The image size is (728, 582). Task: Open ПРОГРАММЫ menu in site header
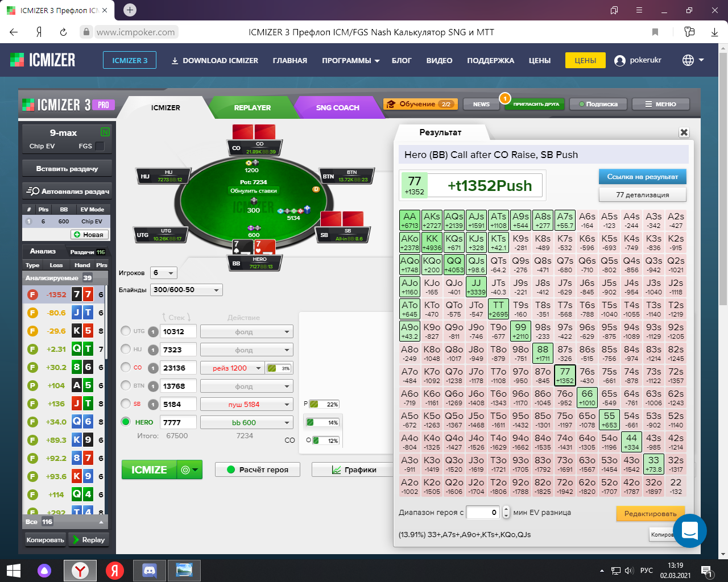[350, 60]
